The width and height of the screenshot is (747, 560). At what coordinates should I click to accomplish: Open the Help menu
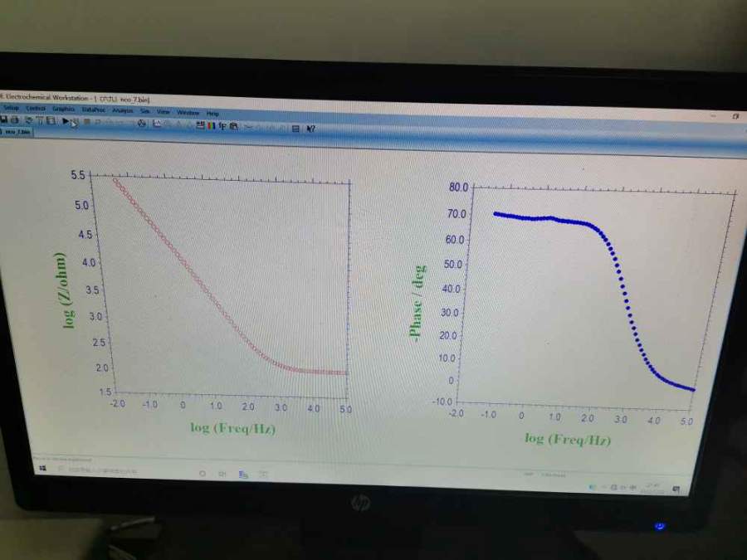212,114
